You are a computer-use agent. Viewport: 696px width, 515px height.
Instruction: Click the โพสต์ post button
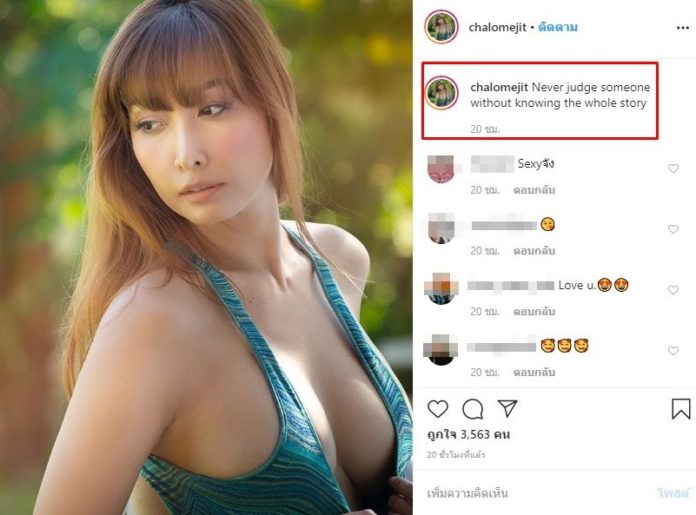click(673, 493)
